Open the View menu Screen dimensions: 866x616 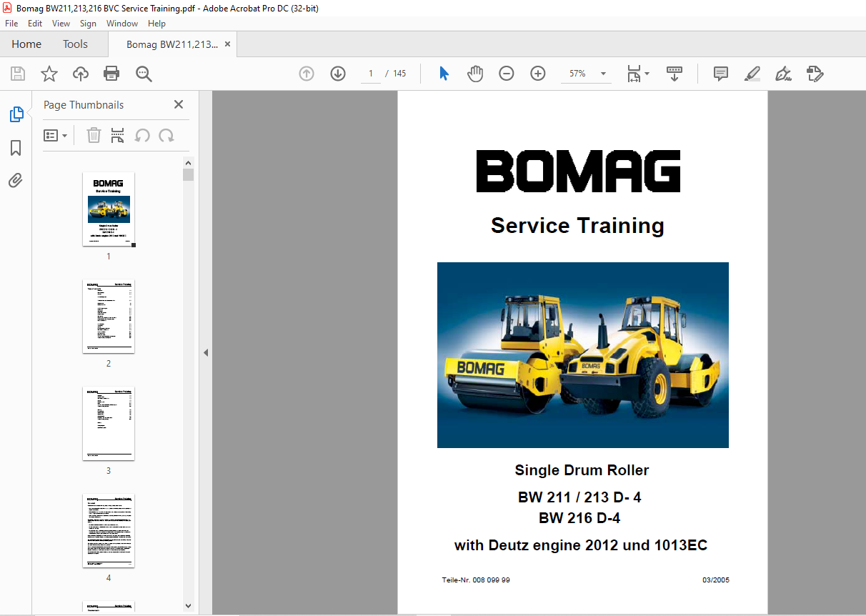pyautogui.click(x=61, y=24)
